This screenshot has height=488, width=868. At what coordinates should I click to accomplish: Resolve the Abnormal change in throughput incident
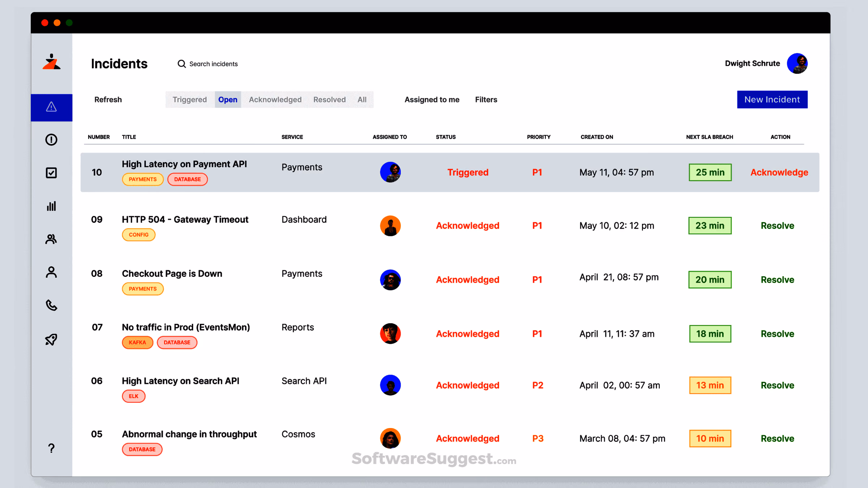[x=777, y=438]
